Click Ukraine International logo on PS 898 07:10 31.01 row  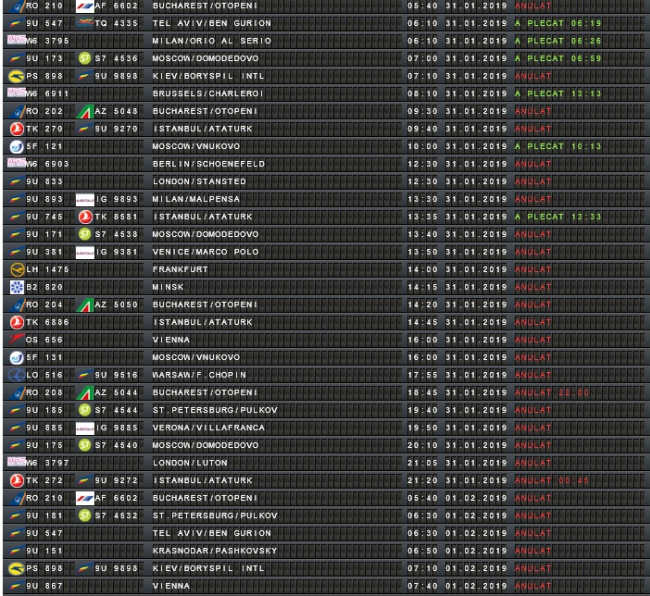16,76
